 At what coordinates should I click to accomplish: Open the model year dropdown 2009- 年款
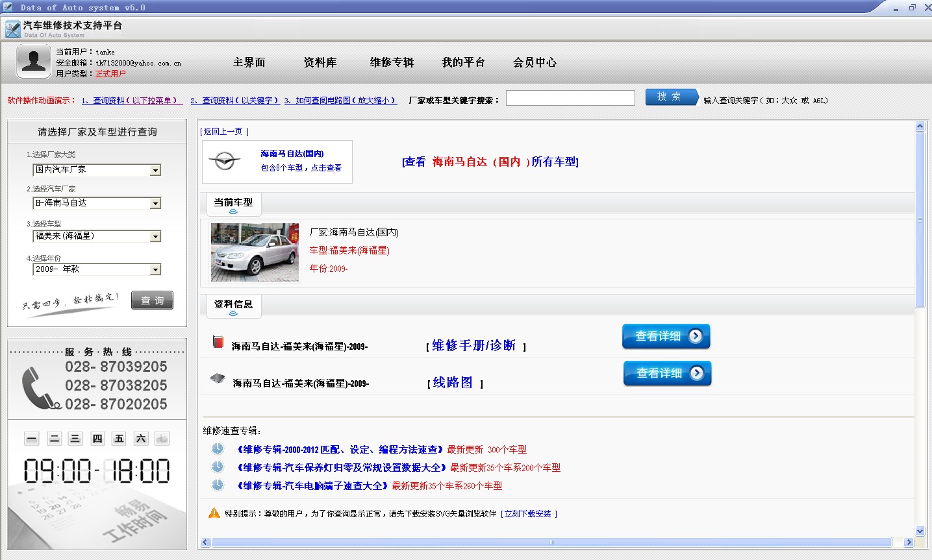pos(155,270)
